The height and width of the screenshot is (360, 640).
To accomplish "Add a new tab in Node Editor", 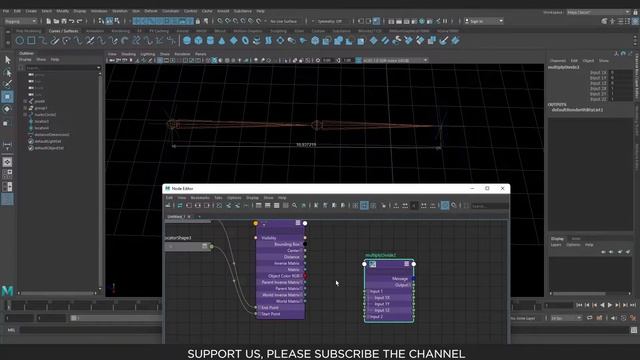I will click(200, 217).
